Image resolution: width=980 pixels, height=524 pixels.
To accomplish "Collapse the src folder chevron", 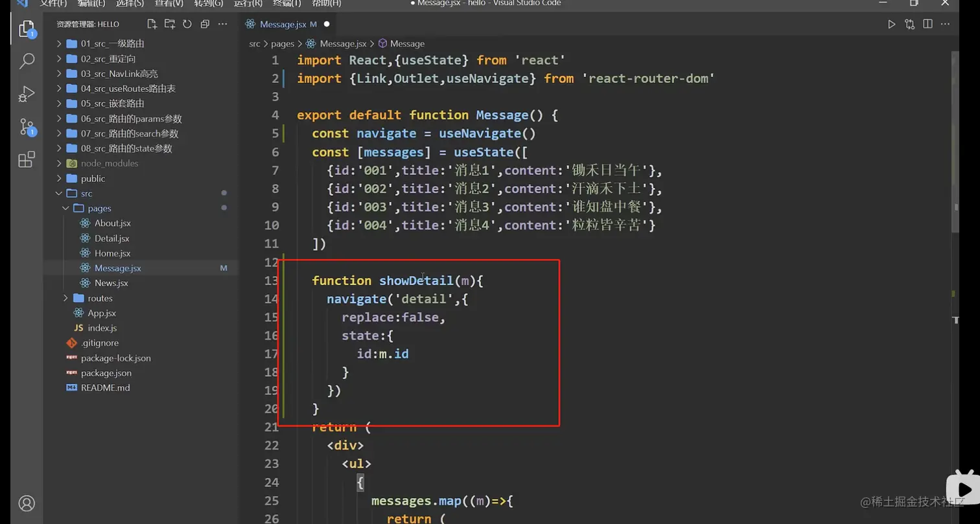I will [x=59, y=194].
